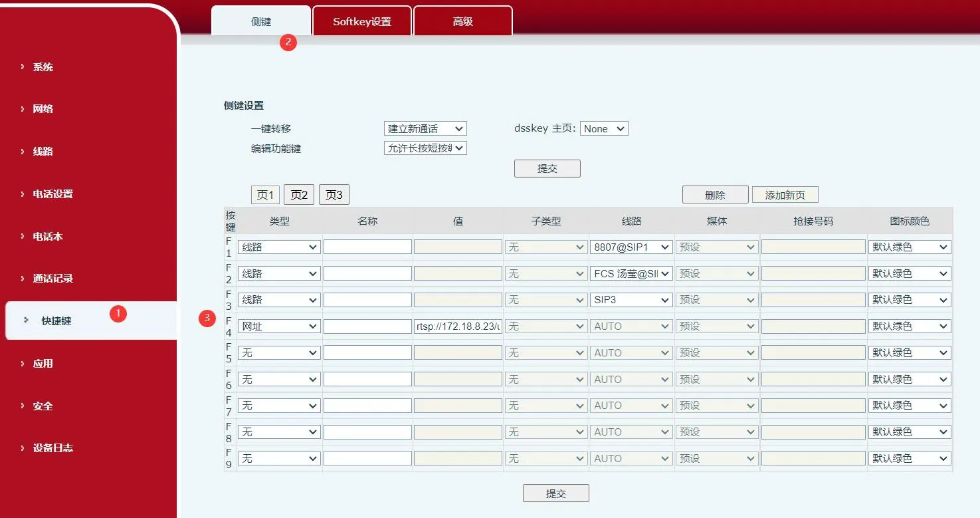Click the rtsp URL value field of F4
980x518 pixels.
[x=457, y=326]
